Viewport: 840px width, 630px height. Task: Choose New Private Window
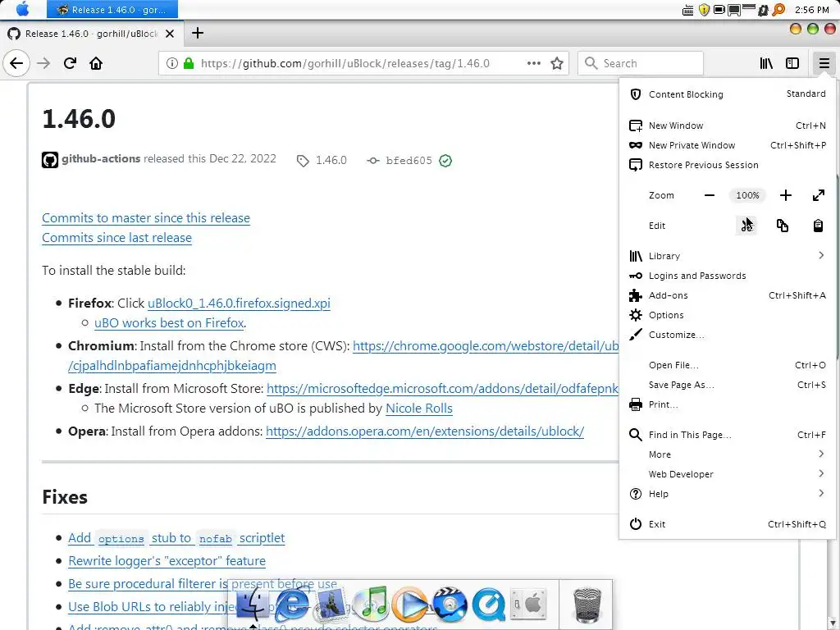coord(727,145)
